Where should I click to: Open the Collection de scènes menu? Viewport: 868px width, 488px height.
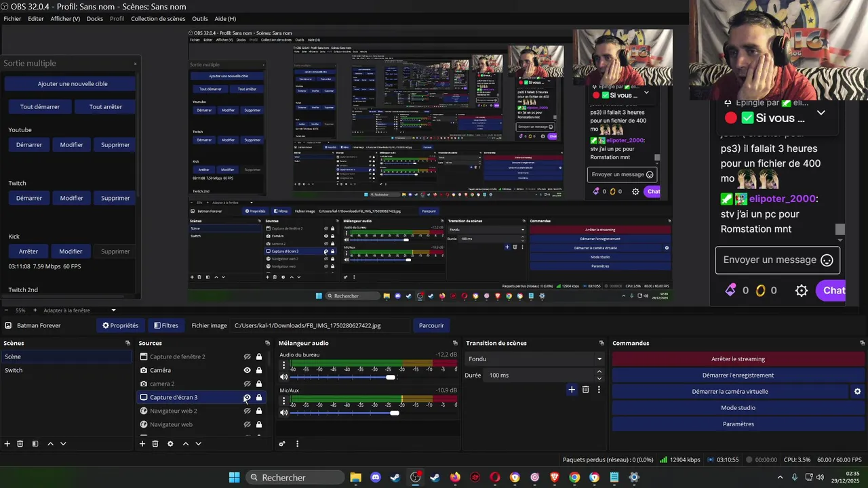[158, 19]
